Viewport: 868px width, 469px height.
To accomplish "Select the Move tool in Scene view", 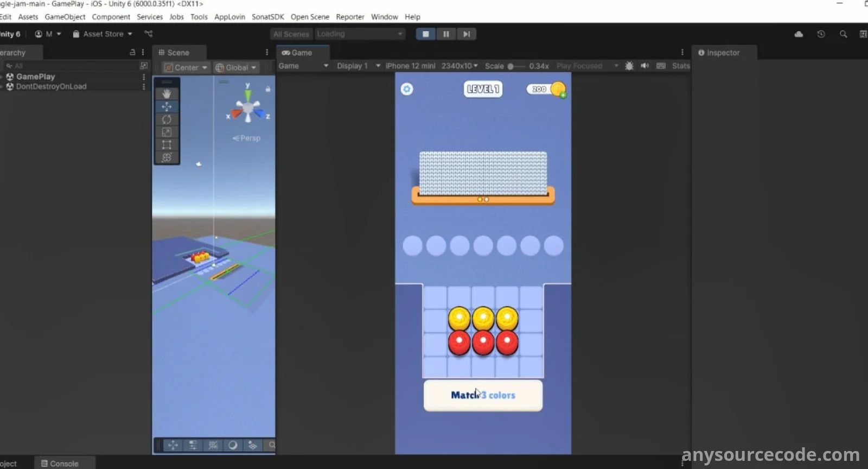I will pyautogui.click(x=167, y=107).
